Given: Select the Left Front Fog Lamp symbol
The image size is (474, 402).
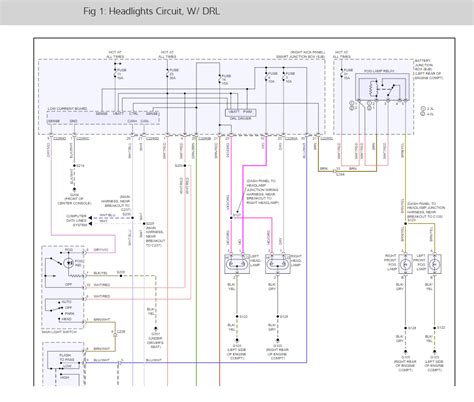Looking at the screenshot, I should pos(434,264).
